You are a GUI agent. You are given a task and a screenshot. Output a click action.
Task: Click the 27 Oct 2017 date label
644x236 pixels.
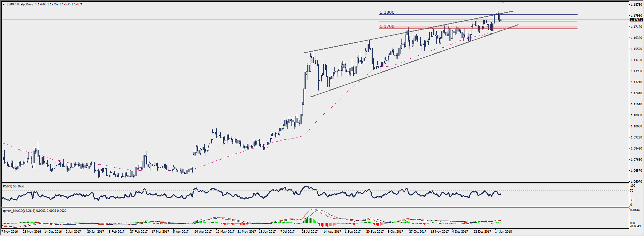(x=418, y=232)
